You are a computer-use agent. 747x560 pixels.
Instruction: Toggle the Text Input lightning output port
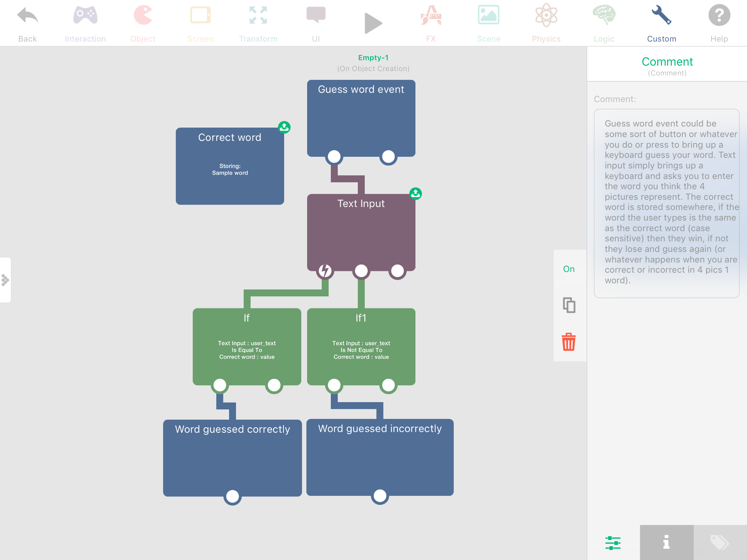click(325, 271)
